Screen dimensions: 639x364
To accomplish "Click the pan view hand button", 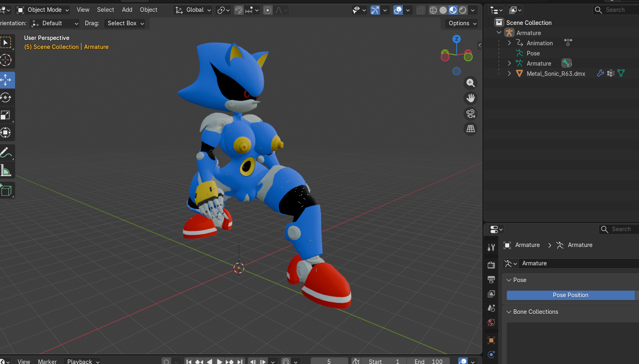I will pos(470,98).
